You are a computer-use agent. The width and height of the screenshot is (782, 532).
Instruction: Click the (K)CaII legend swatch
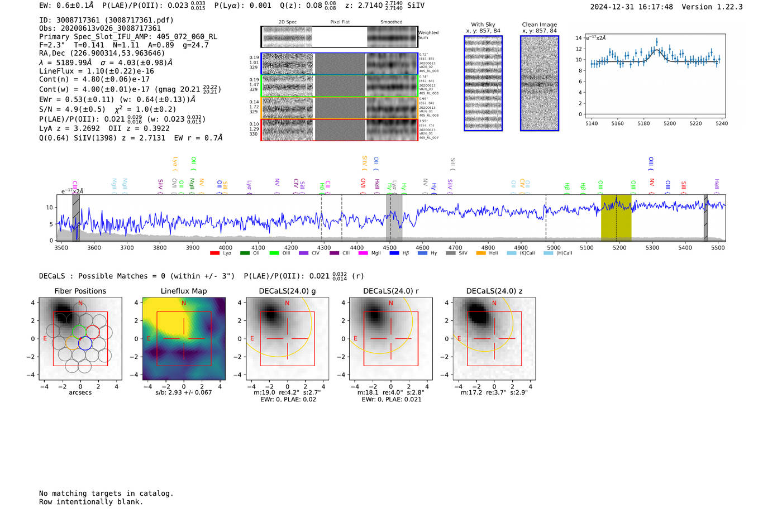click(x=511, y=253)
